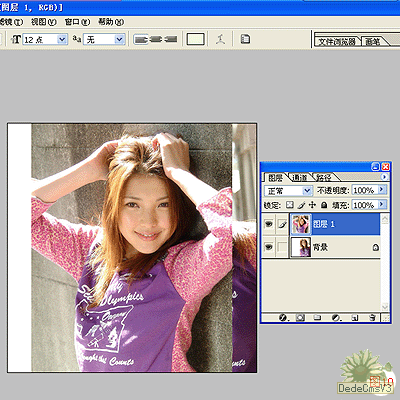This screenshot has height=400, width=400.
Task: Open the 视图 menu
Action: click(x=44, y=22)
